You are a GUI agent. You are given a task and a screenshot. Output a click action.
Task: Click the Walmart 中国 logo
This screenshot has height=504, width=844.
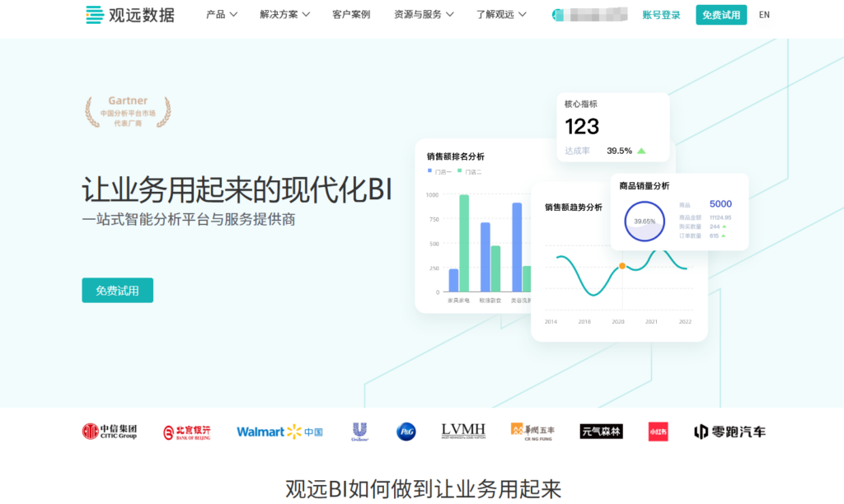click(x=280, y=432)
